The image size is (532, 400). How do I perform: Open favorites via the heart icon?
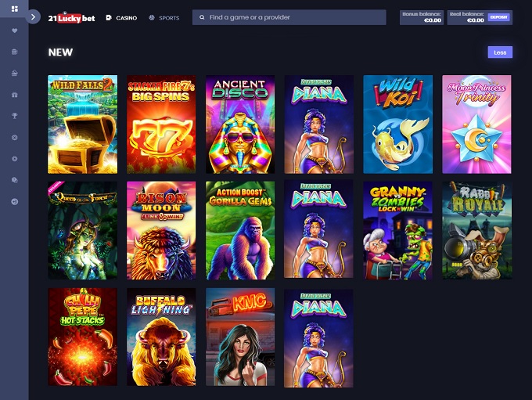pos(14,31)
